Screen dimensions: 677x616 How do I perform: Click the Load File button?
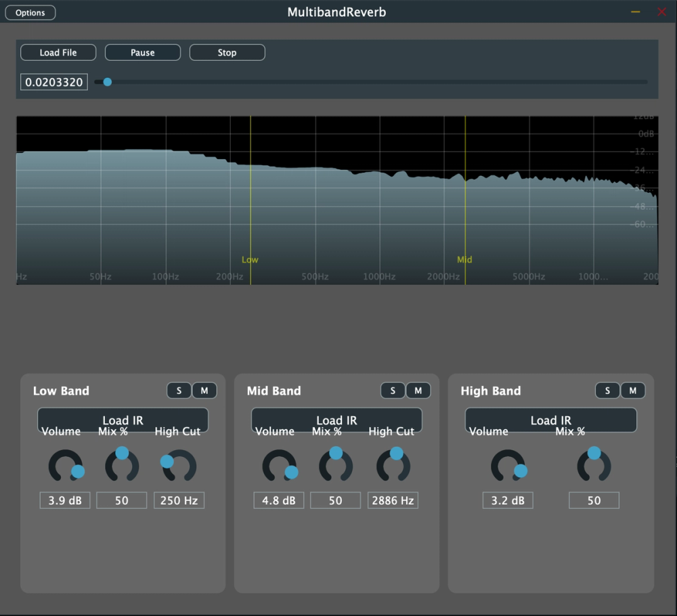coord(58,53)
